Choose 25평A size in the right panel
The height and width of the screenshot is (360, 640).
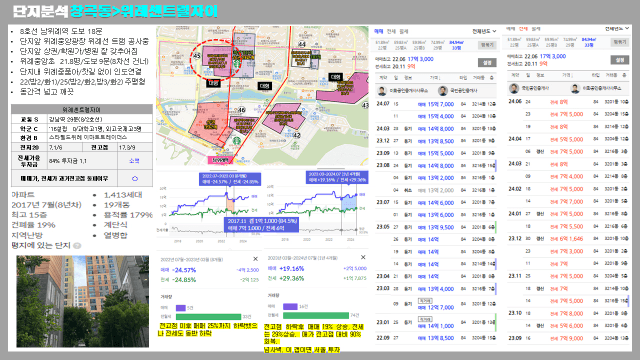click(x=533, y=42)
